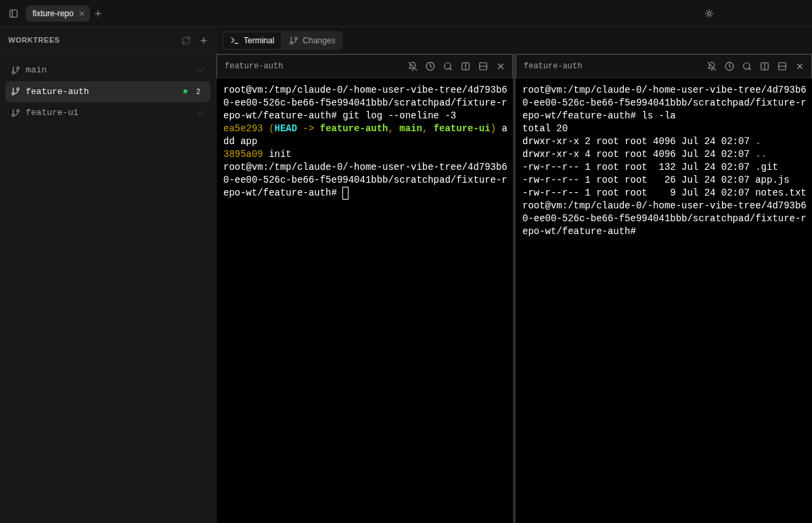Close the fixture-repo tab
The width and height of the screenshot is (812, 523).
[82, 14]
